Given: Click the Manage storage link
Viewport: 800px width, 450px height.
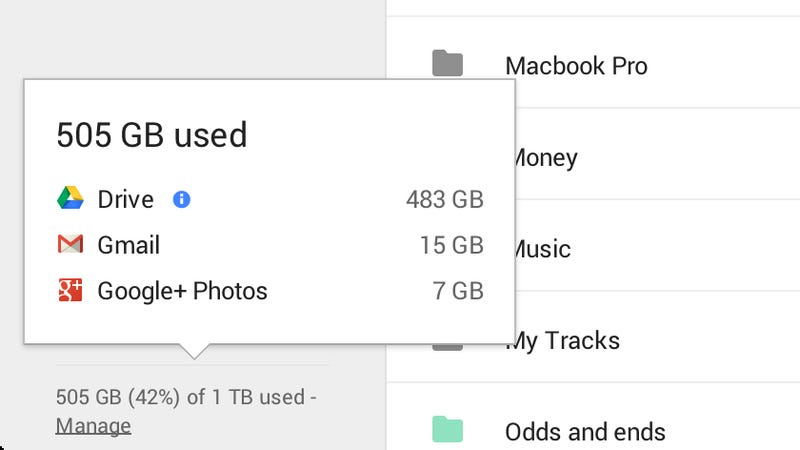Looking at the screenshot, I should coord(93,426).
